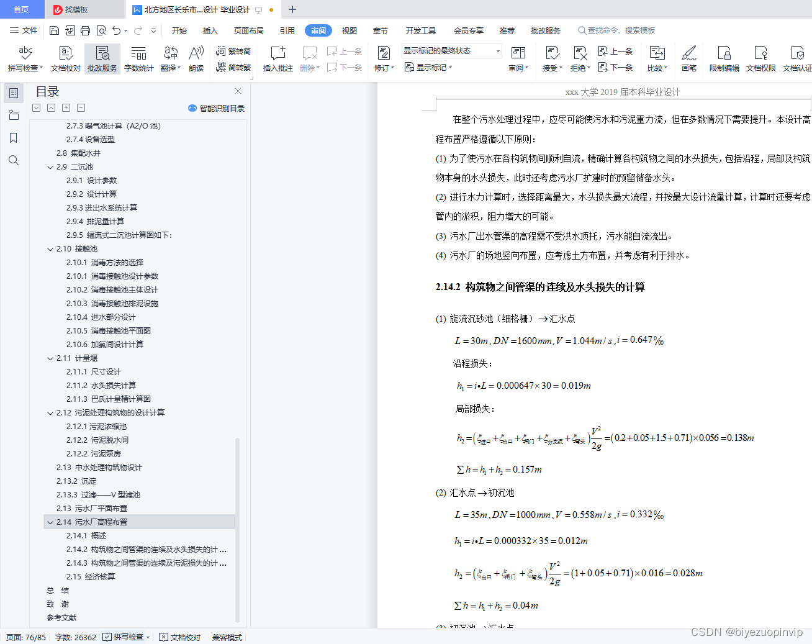The width and height of the screenshot is (812, 644).
Task: Go to previous revision 上一条 beside 接受
Action: [x=616, y=52]
